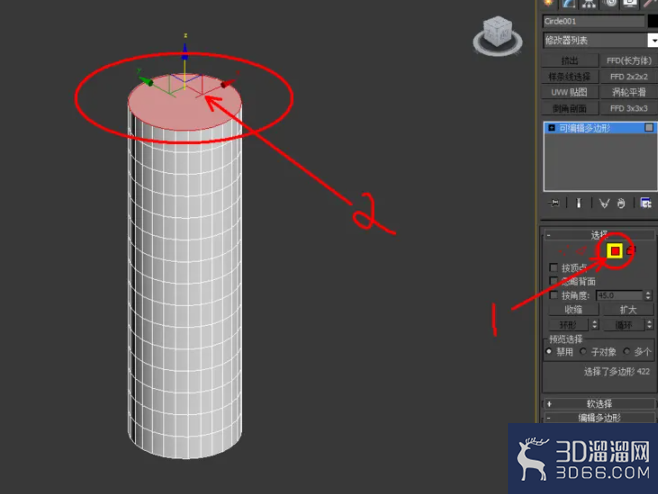The width and height of the screenshot is (658, 494).
Task: Apply the FFD 2x2x2 modifier
Action: coord(629,77)
